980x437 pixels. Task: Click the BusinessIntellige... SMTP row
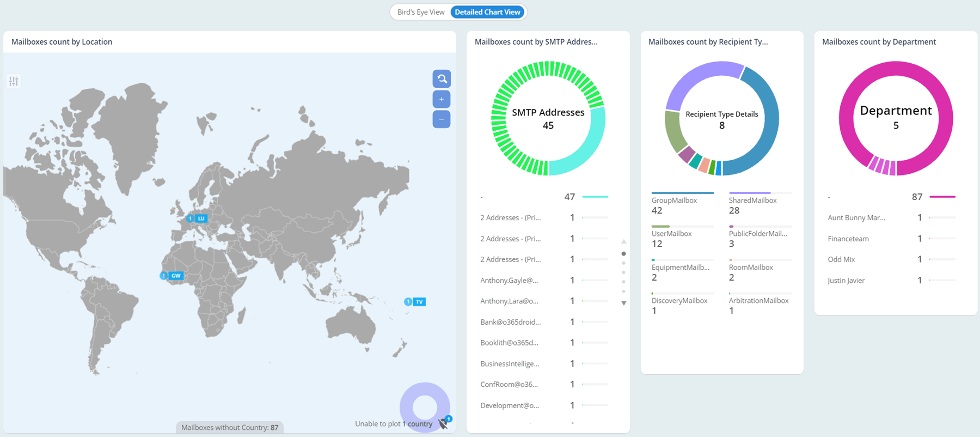coord(544,363)
